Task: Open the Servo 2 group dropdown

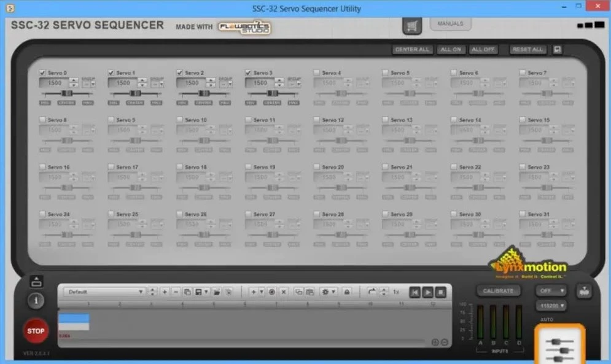Action: [225, 84]
